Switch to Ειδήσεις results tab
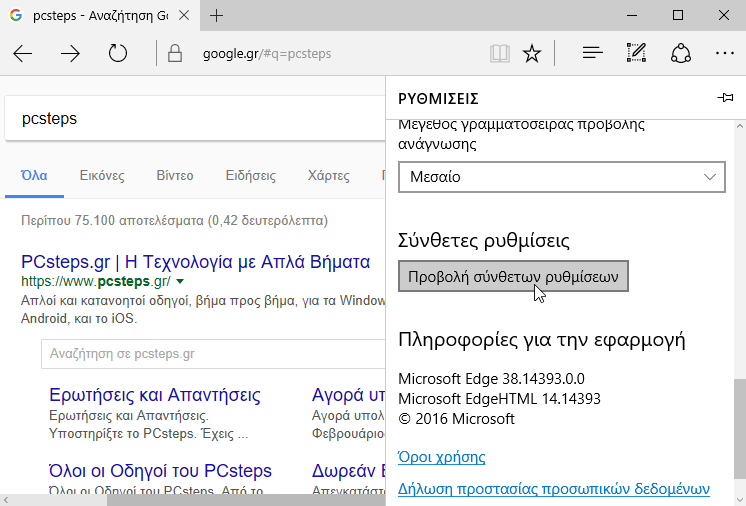The height and width of the screenshot is (506, 746). 251,175
